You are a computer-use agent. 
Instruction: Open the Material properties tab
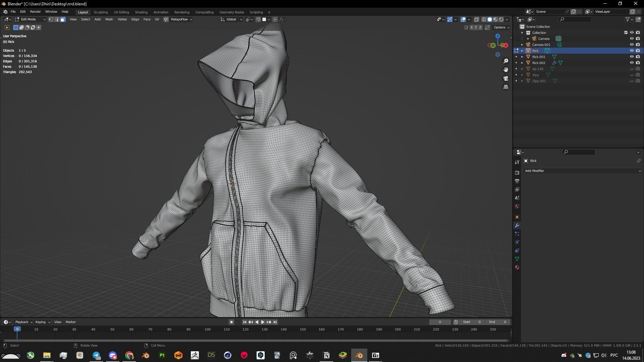coord(517,267)
